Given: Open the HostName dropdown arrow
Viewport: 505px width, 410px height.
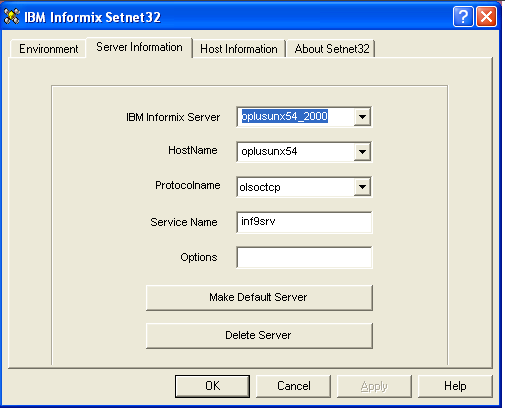Looking at the screenshot, I should (362, 152).
